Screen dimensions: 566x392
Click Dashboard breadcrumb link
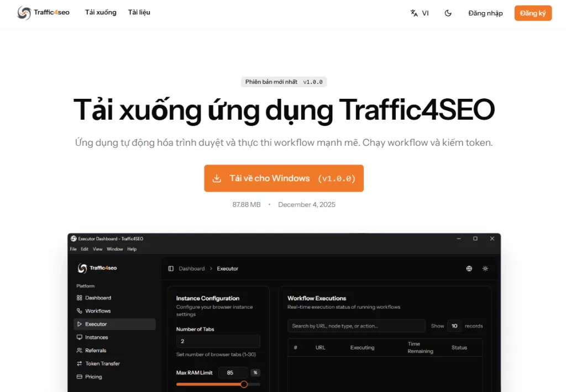tap(192, 268)
